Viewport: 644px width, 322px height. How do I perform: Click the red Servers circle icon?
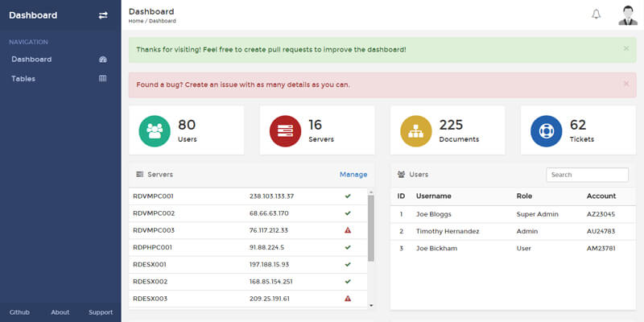pos(286,131)
